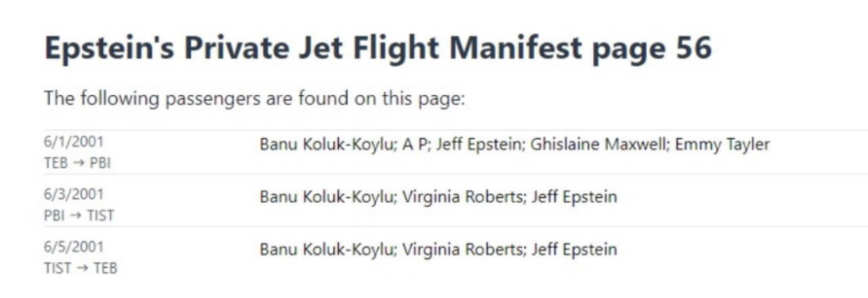
Task: Select the 6/5/2001 flight date
Action: [x=74, y=247]
